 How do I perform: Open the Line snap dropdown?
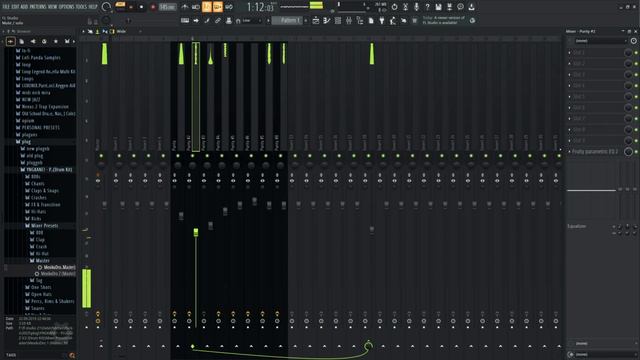tap(251, 20)
